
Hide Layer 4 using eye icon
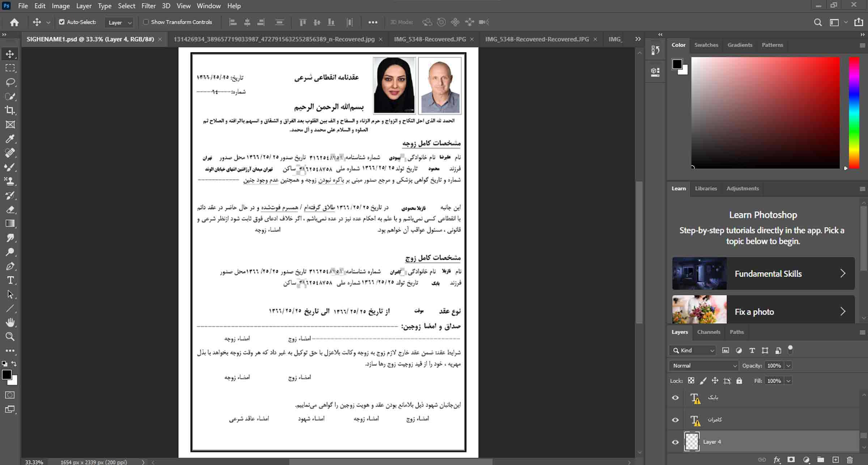pos(675,442)
